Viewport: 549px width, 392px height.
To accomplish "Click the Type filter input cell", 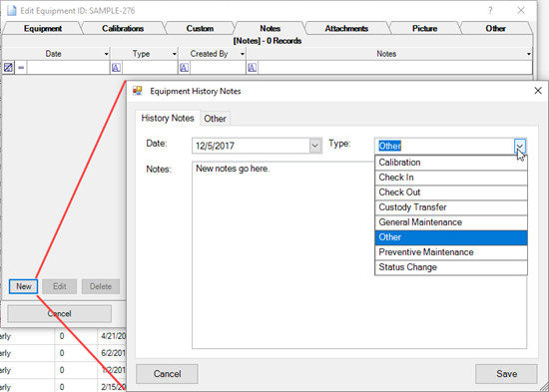I will click(150, 67).
